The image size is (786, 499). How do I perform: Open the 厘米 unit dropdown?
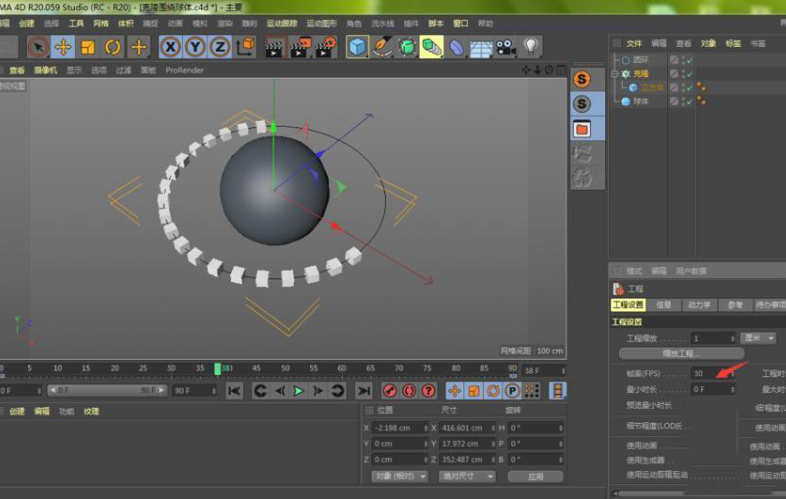click(759, 338)
